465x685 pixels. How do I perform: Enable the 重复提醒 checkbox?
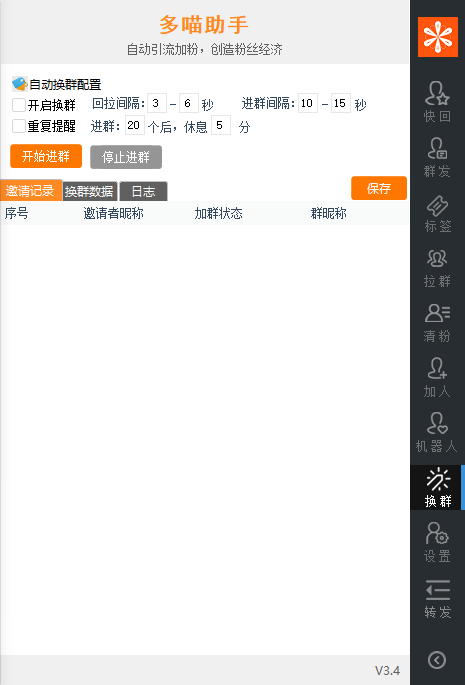click(19, 126)
